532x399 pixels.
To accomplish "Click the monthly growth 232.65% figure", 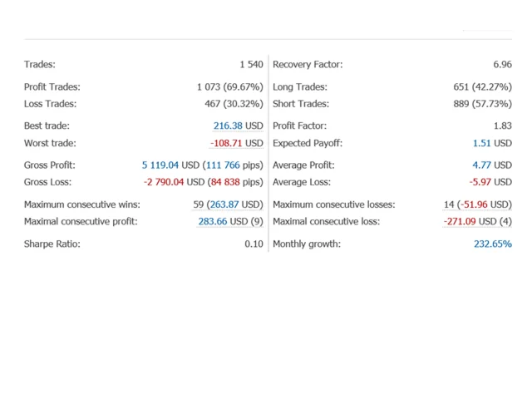I will (493, 244).
